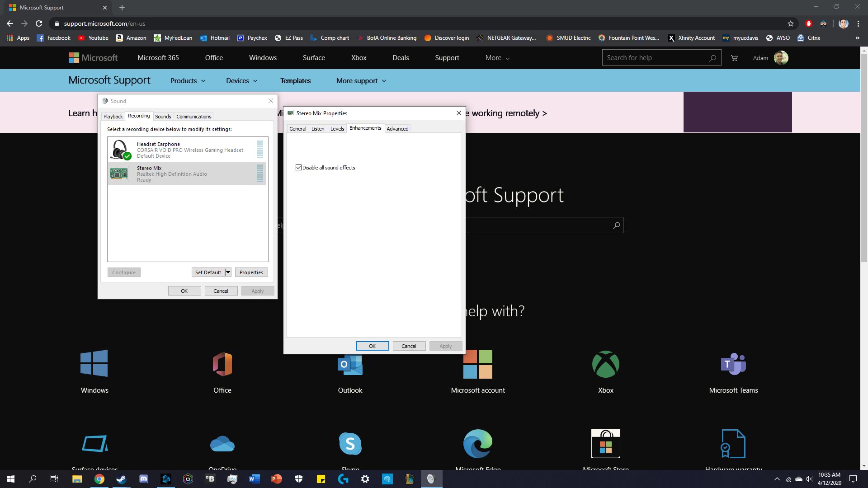Show hidden system tray icons

click(777, 479)
